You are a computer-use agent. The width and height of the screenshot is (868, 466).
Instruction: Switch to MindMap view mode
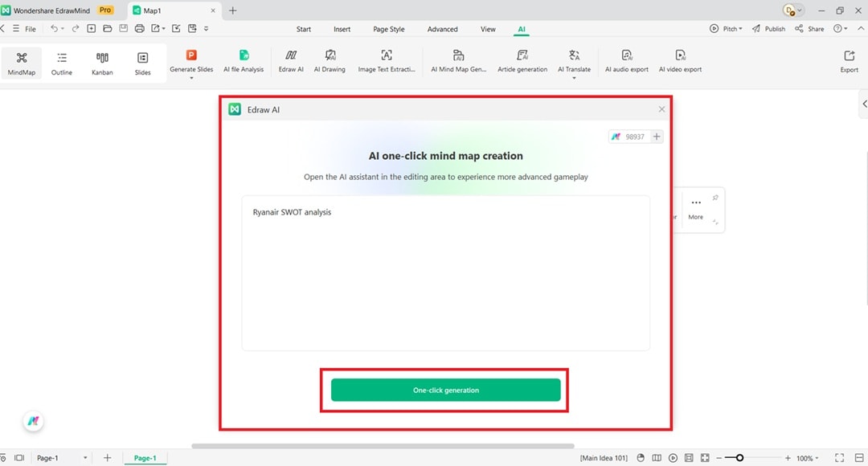[22, 63]
